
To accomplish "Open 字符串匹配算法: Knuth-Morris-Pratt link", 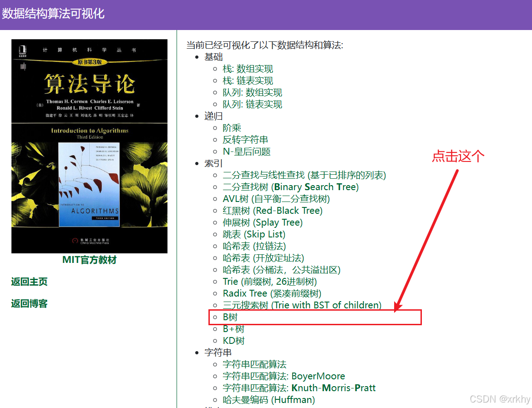I will coord(299,388).
